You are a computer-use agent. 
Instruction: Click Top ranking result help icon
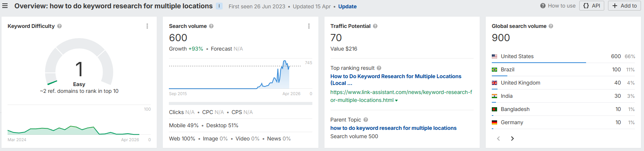pos(379,68)
